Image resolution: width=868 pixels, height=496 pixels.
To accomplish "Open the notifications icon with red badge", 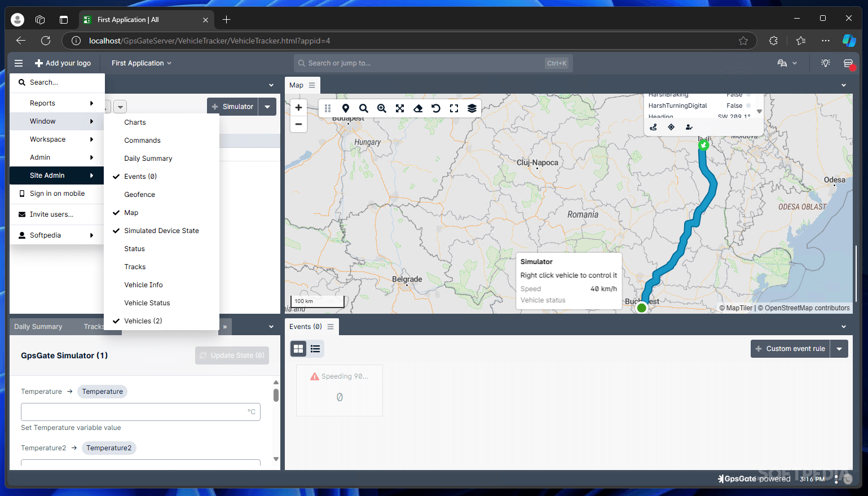I will pyautogui.click(x=848, y=63).
